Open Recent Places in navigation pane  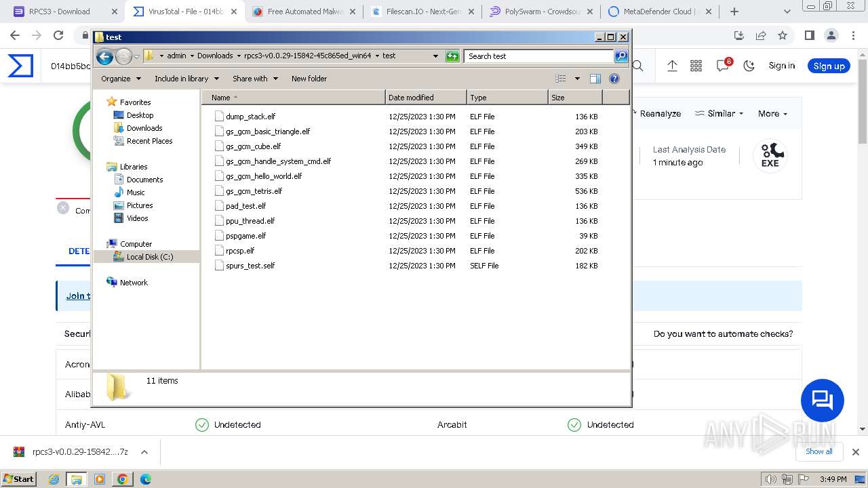(149, 141)
